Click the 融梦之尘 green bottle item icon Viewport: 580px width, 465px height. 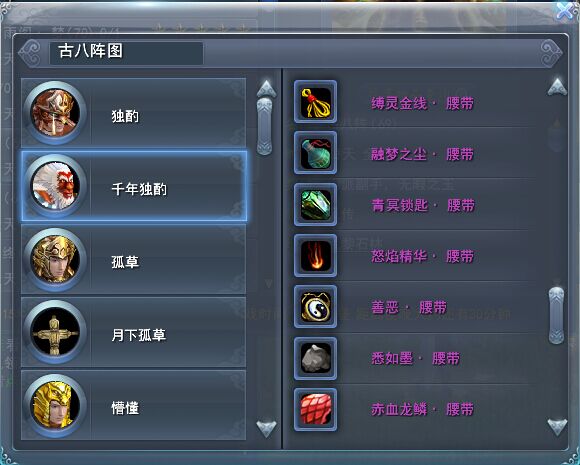click(x=316, y=153)
